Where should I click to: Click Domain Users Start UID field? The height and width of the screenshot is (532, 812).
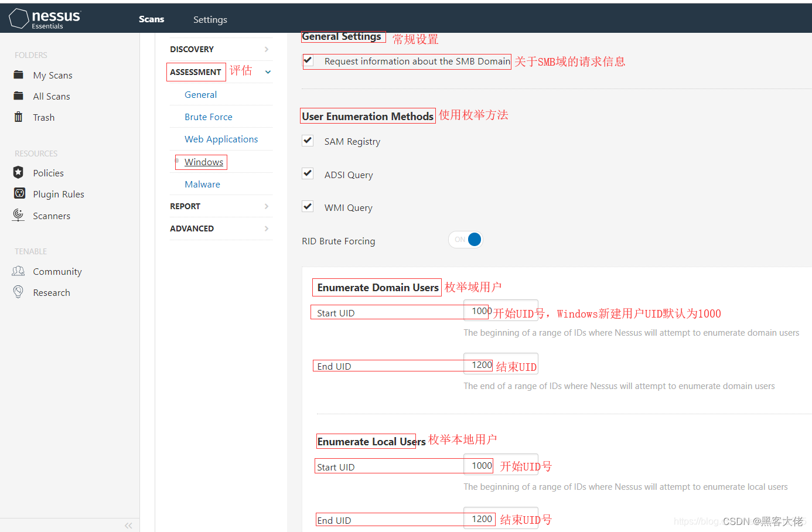501,311
